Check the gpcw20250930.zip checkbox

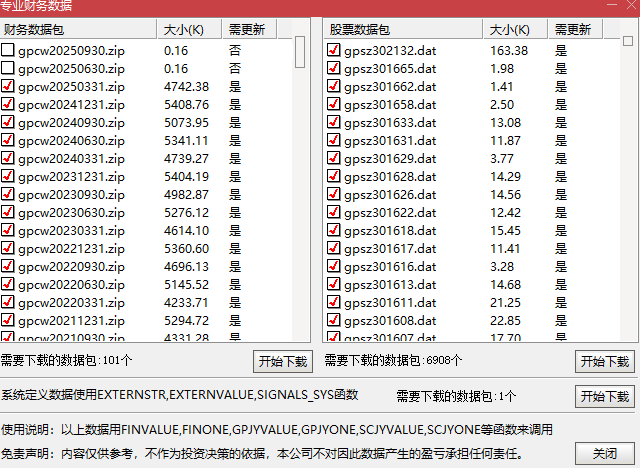coord(8,50)
